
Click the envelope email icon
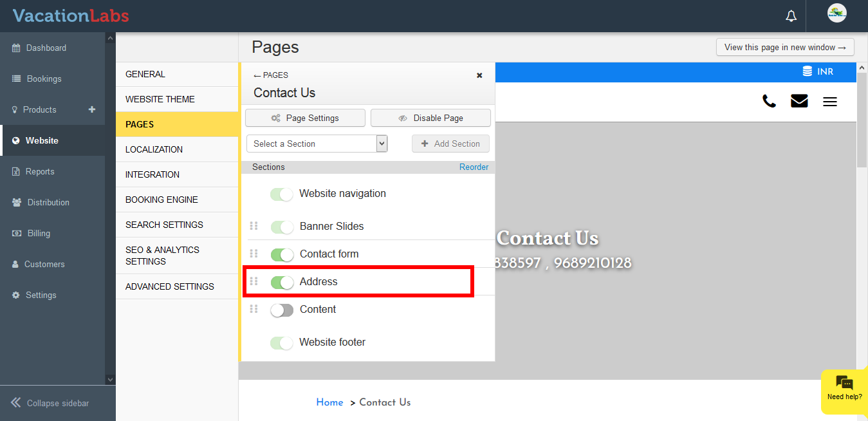[x=799, y=101]
